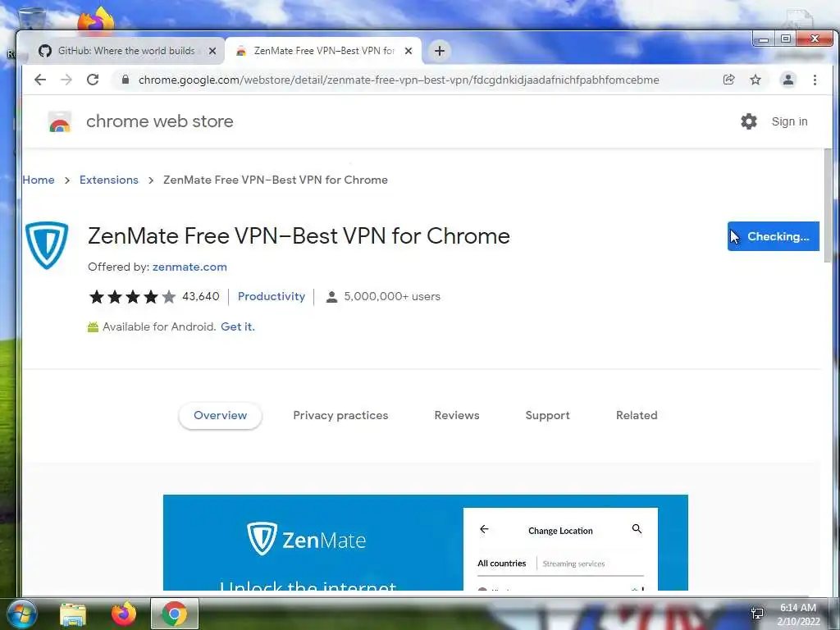Click the star rating of the extension
The image size is (840, 630).
132,296
